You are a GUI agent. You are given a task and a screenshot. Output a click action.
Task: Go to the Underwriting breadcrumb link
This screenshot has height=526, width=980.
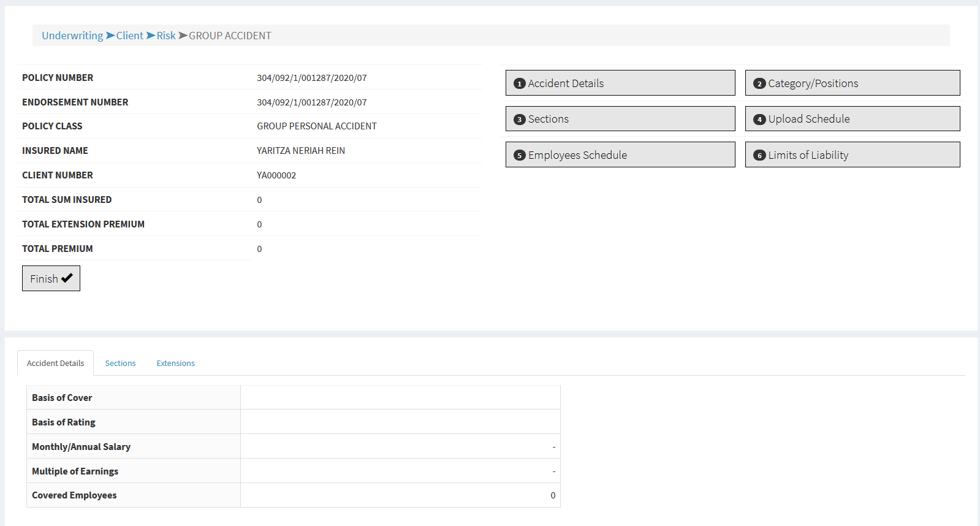click(72, 36)
